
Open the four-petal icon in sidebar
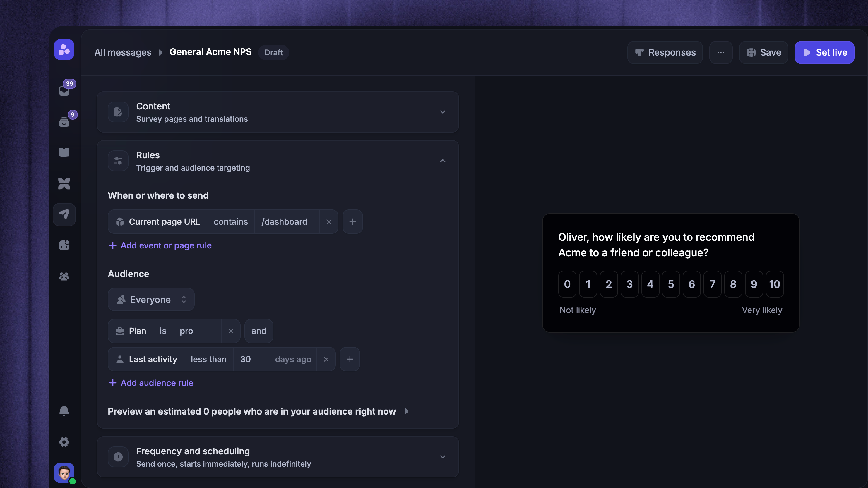pos(64,183)
